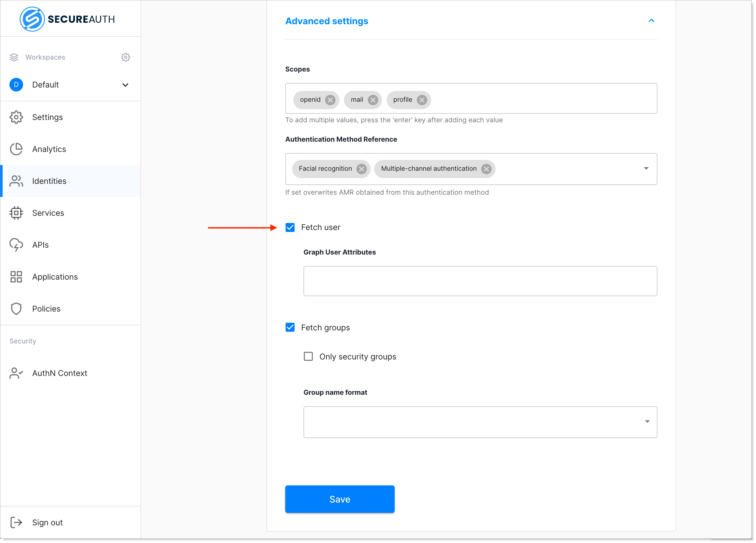The image size is (756, 543).
Task: Click the SecureAuth logo icon
Action: (32, 19)
